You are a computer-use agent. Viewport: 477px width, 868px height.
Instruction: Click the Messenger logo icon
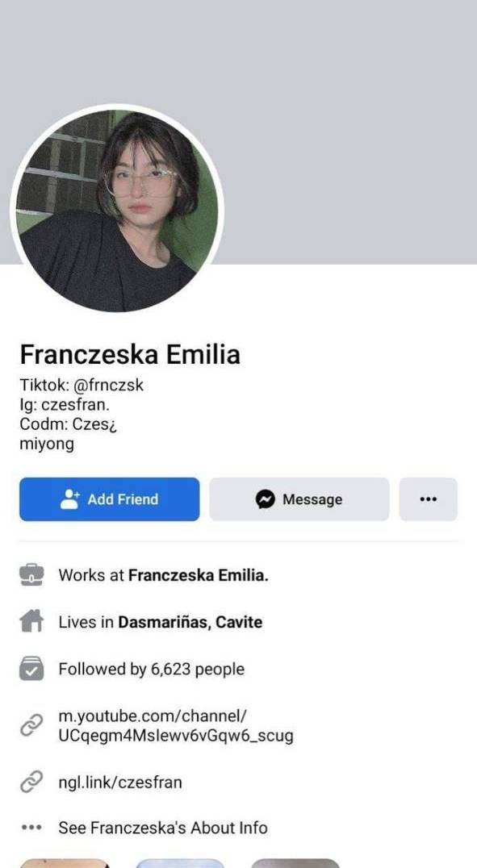266,499
